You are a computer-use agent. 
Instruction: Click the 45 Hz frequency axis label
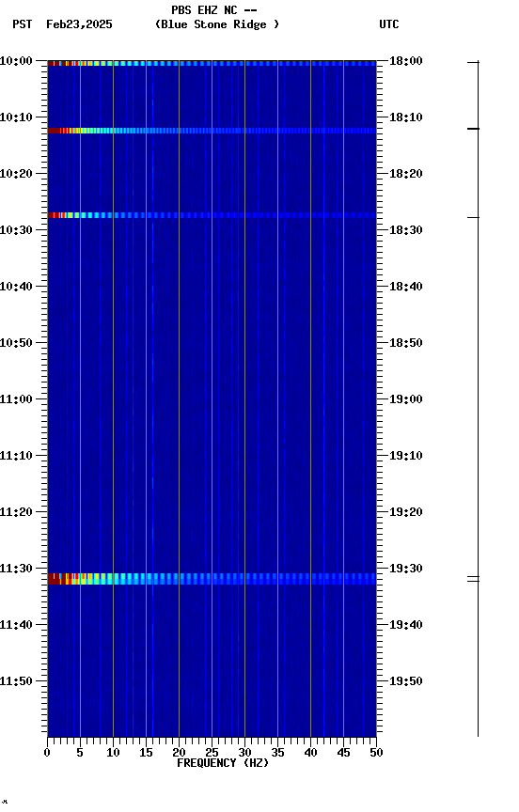point(343,753)
